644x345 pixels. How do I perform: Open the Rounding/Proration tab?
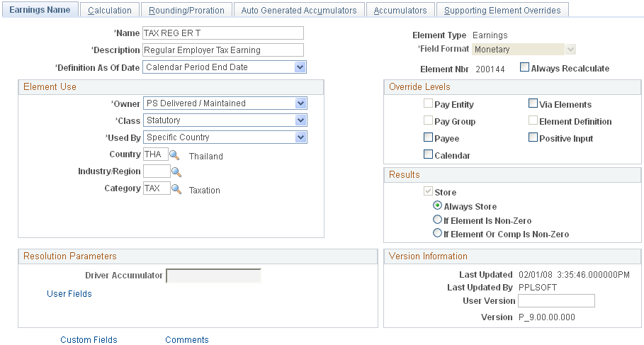[186, 10]
